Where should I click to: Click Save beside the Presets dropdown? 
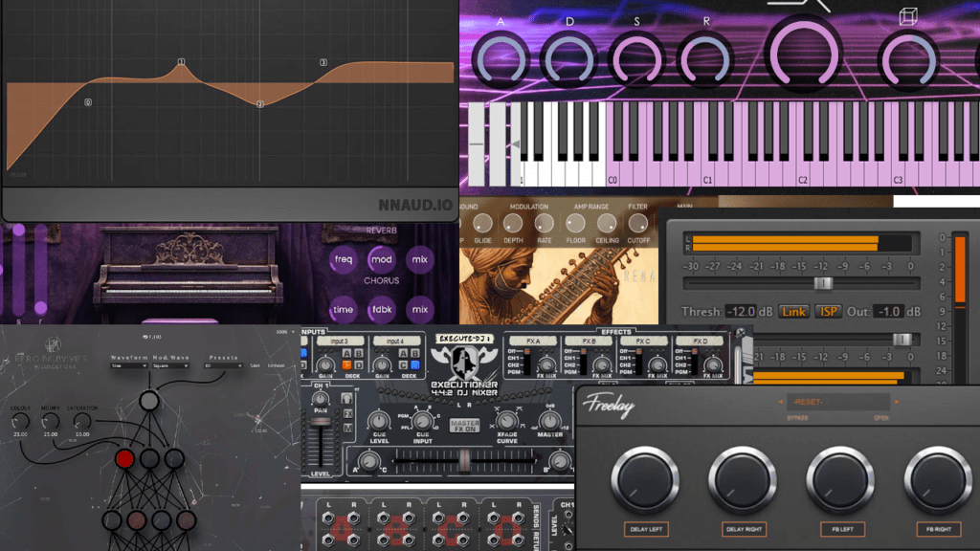[x=254, y=364]
